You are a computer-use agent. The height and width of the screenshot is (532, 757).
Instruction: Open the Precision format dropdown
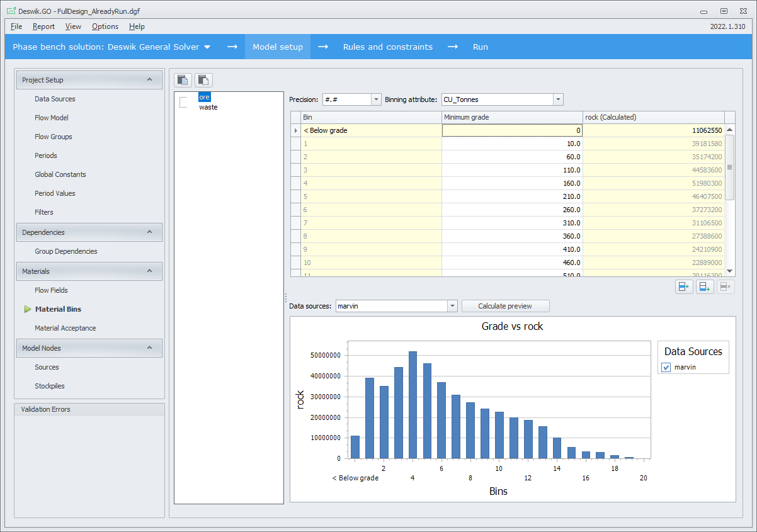pos(376,99)
